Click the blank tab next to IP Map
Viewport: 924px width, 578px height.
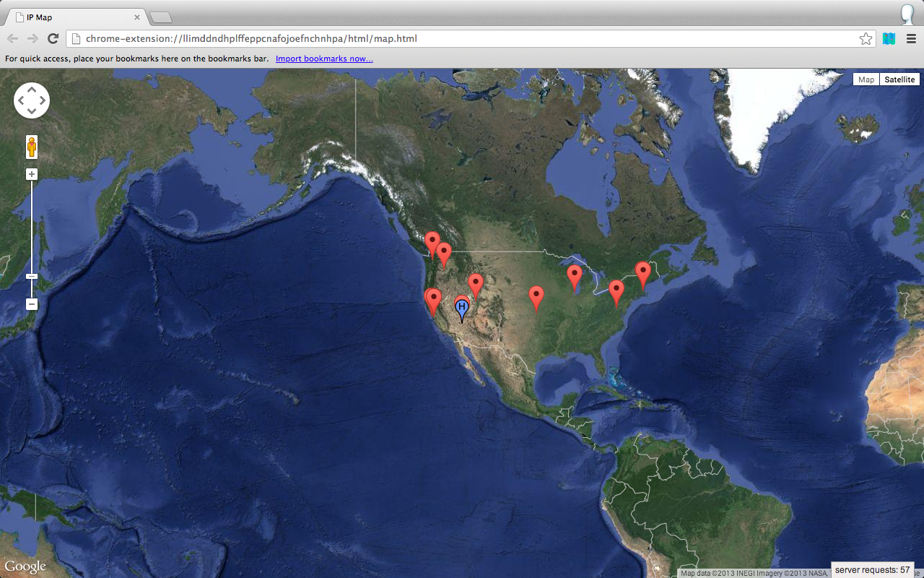click(x=160, y=16)
